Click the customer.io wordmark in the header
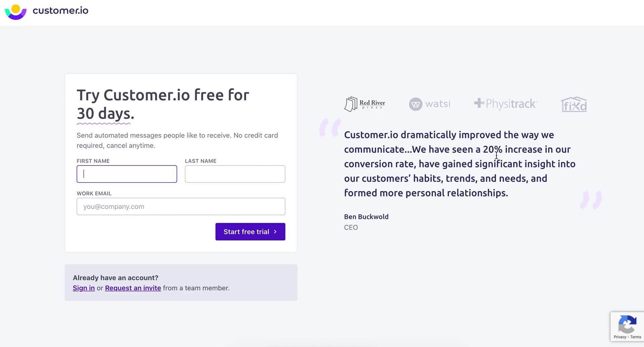The height and width of the screenshot is (347, 644). [x=60, y=11]
